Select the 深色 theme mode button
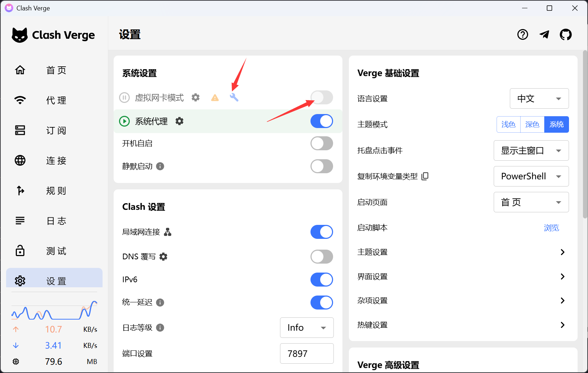This screenshot has height=373, width=588. [x=532, y=124]
